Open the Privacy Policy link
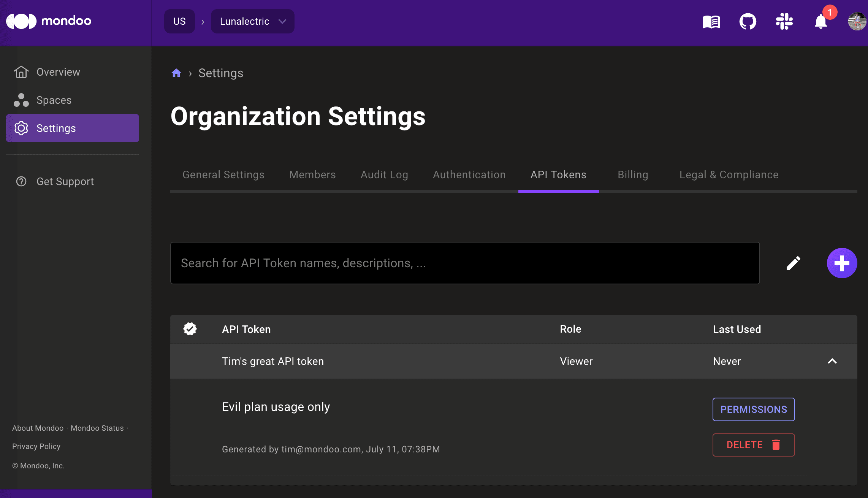Viewport: 868px width, 498px height. pyautogui.click(x=36, y=446)
